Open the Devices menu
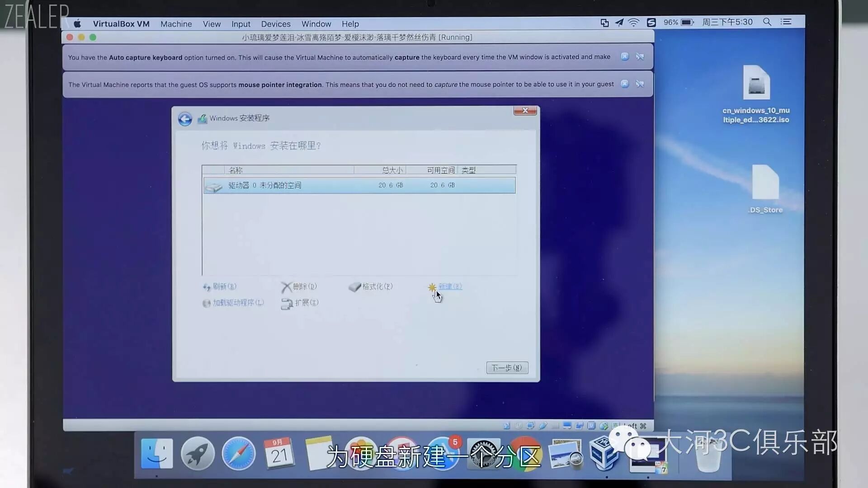The height and width of the screenshot is (488, 868). pos(275,24)
